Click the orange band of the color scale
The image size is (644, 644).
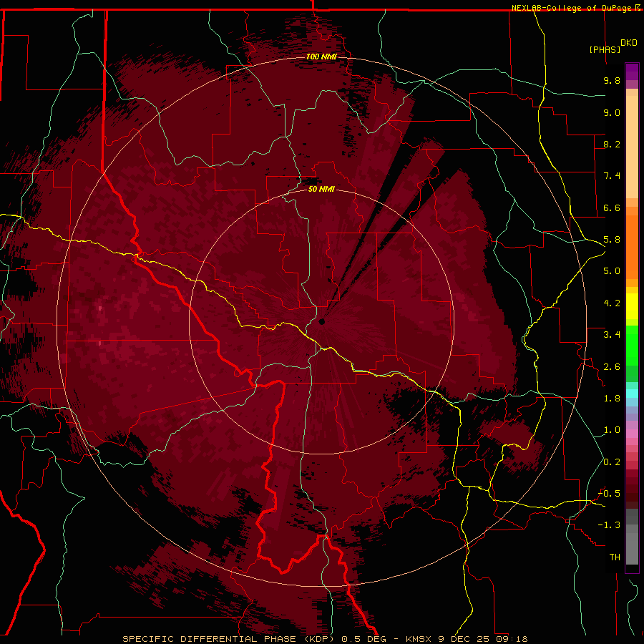tap(632, 246)
